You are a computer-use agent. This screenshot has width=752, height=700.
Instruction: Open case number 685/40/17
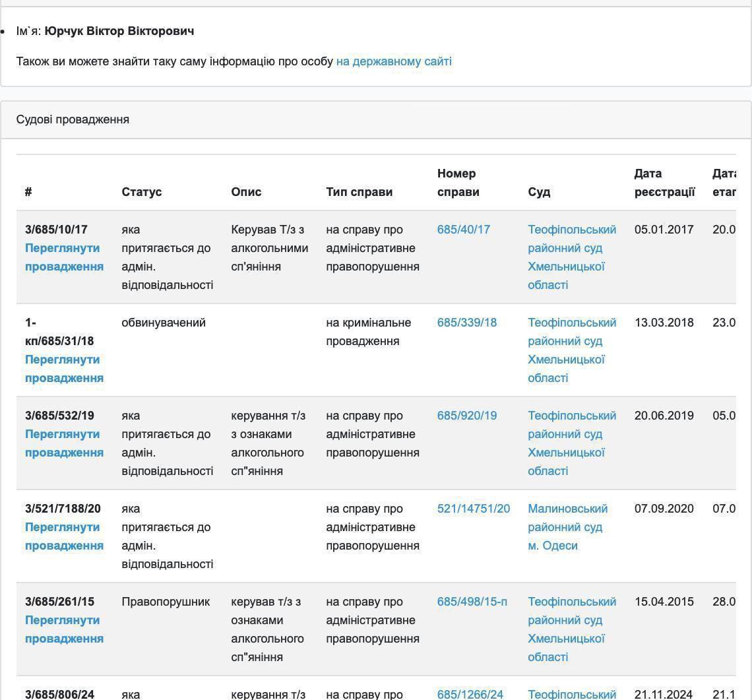click(463, 230)
